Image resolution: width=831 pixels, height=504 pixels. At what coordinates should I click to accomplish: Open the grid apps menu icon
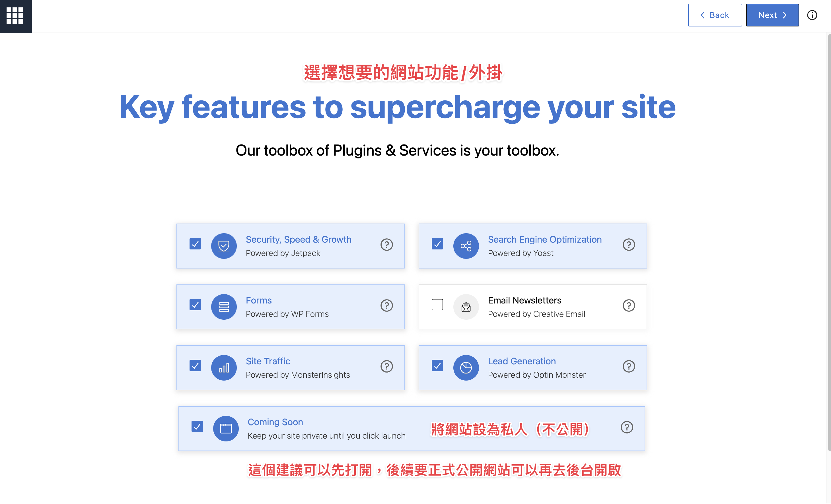click(x=15, y=16)
